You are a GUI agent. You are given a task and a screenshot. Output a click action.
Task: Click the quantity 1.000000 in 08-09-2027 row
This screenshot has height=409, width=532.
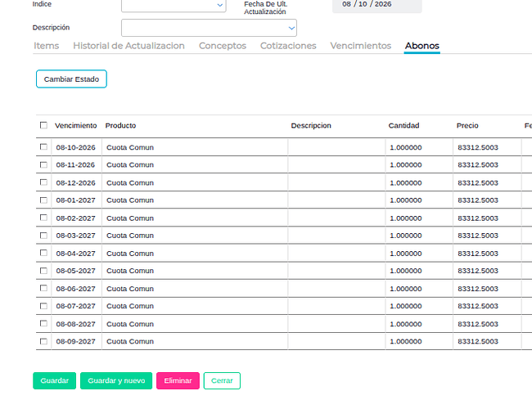(x=406, y=341)
